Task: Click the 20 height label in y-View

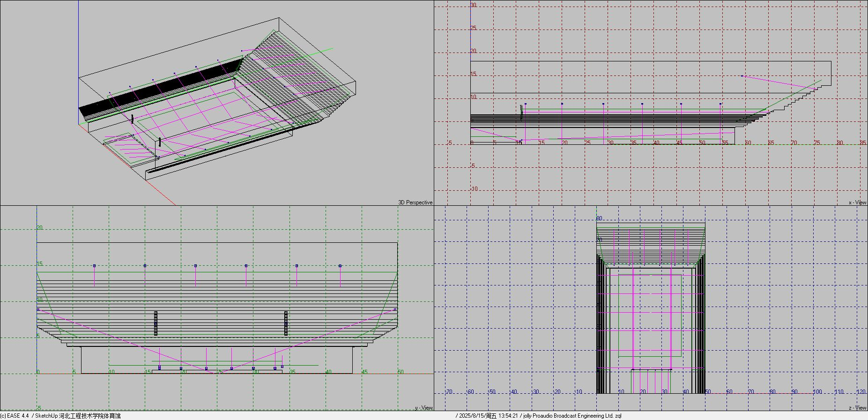Action: tap(40, 228)
